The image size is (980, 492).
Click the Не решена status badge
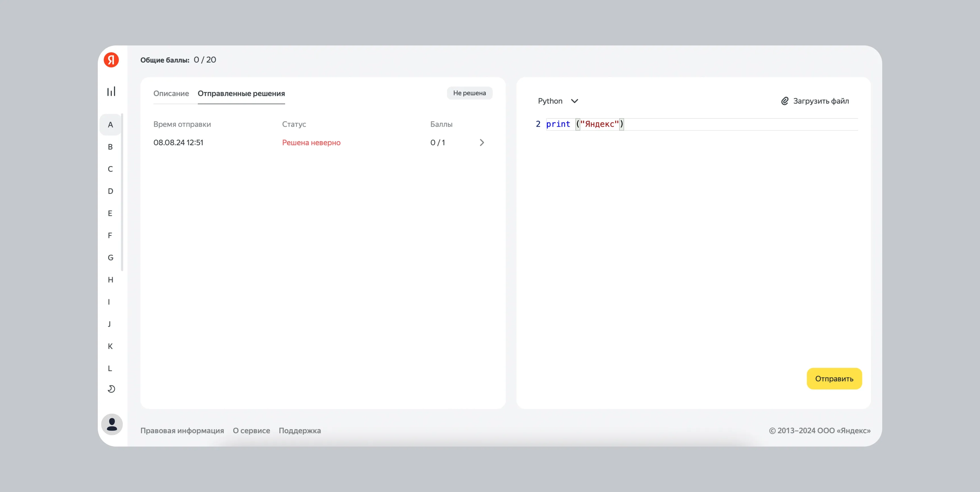coord(470,93)
